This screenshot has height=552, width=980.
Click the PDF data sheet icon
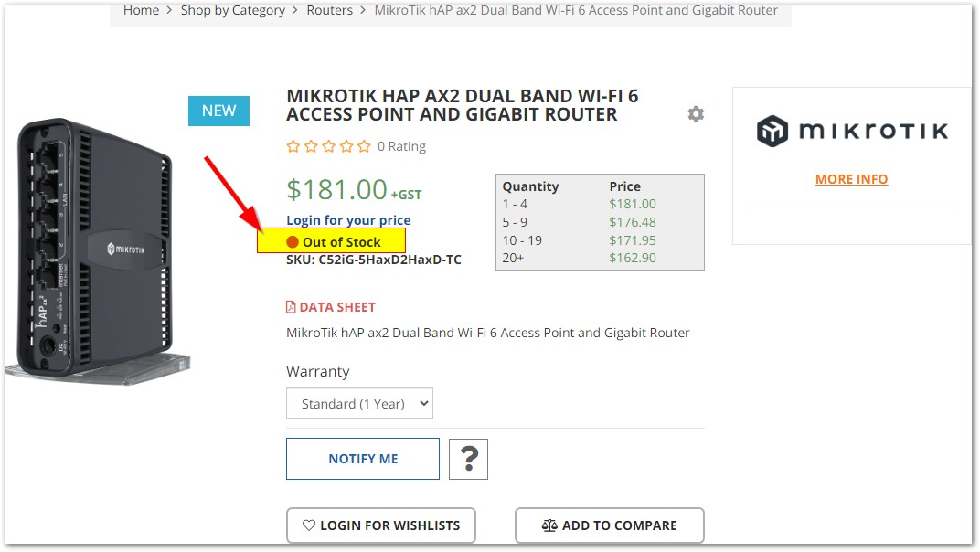coord(292,307)
